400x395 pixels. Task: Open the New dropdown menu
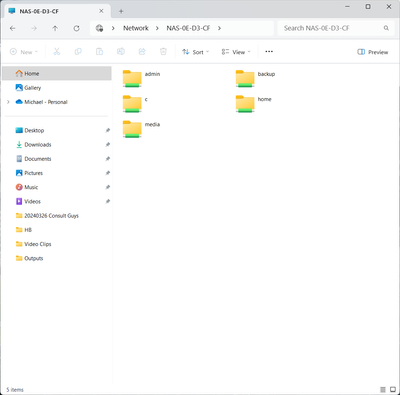click(24, 52)
